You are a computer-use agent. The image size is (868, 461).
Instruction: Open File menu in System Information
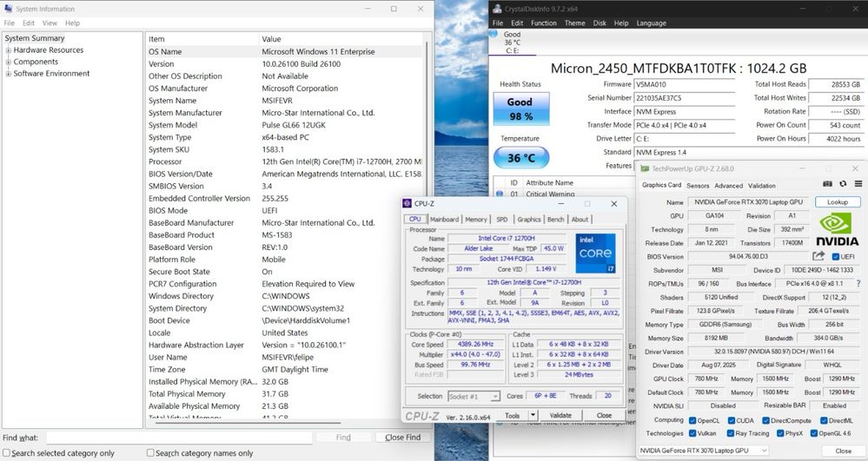click(x=9, y=23)
